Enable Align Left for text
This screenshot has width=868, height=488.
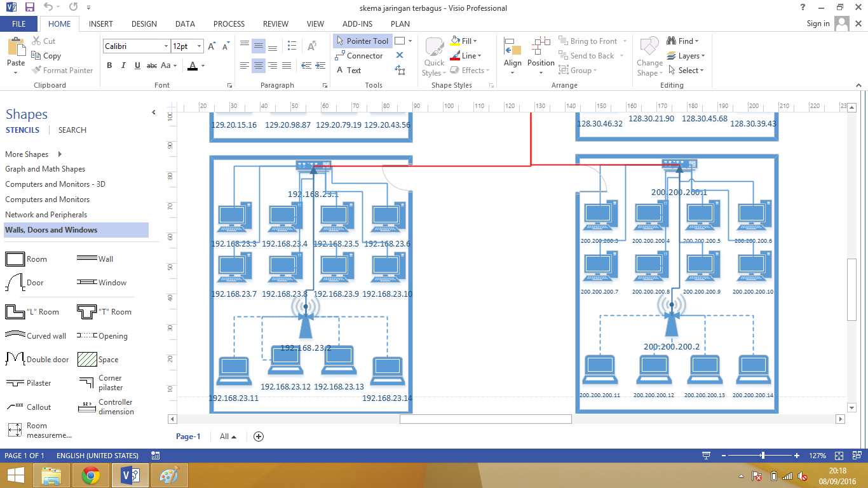pos(245,65)
